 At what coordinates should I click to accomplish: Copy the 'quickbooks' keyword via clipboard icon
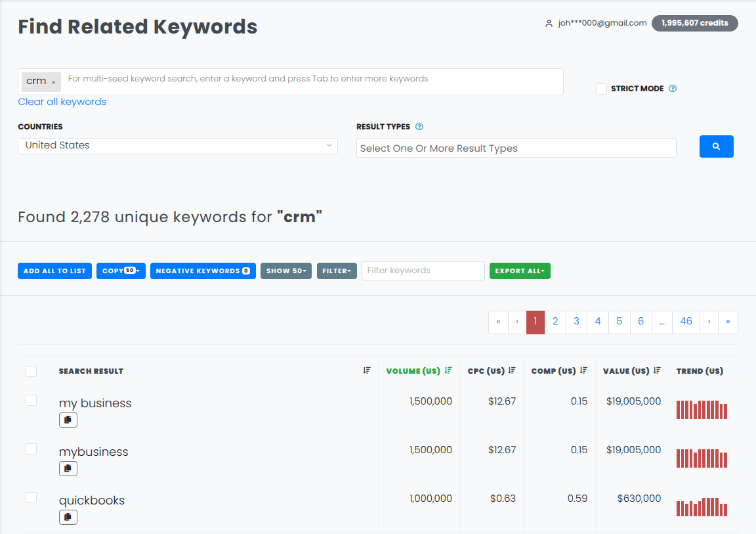(68, 517)
